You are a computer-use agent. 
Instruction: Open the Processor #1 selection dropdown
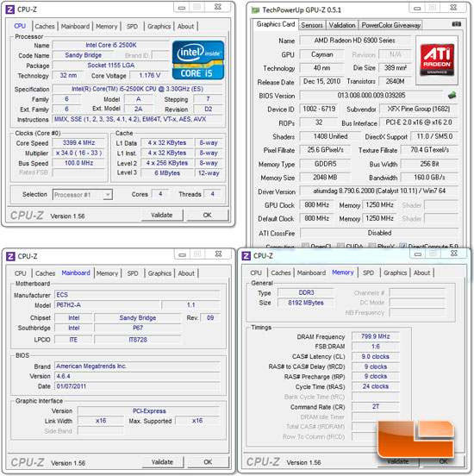[x=82, y=195]
